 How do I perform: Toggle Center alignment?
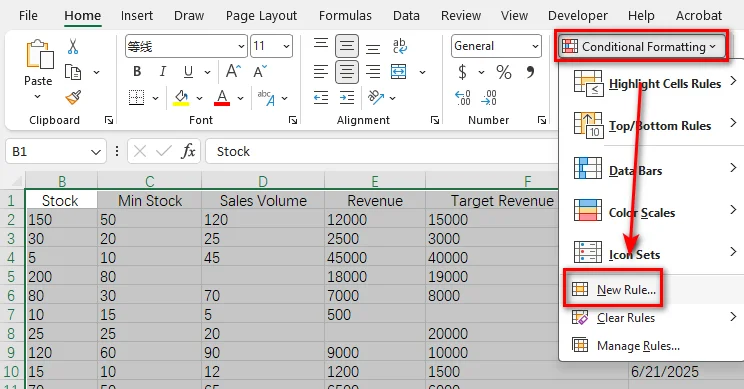(x=347, y=72)
